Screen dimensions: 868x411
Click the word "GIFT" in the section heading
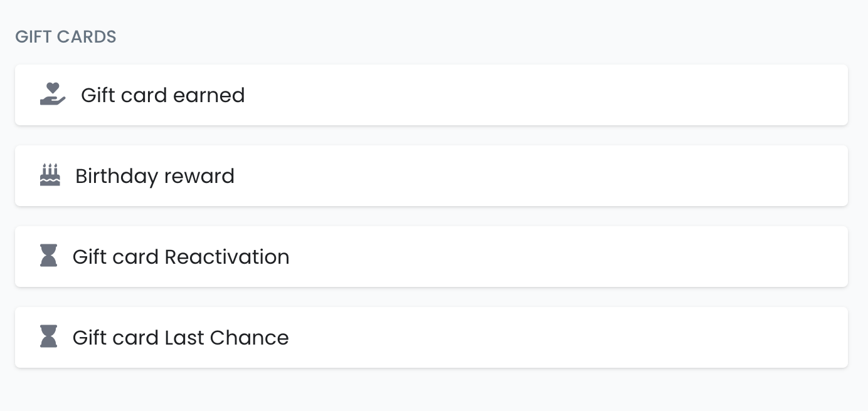coord(34,37)
